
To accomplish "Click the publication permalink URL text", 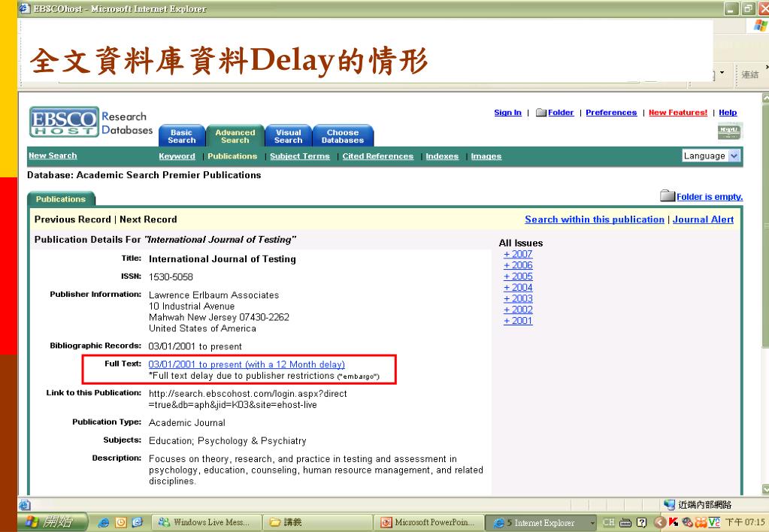I will pos(247,399).
